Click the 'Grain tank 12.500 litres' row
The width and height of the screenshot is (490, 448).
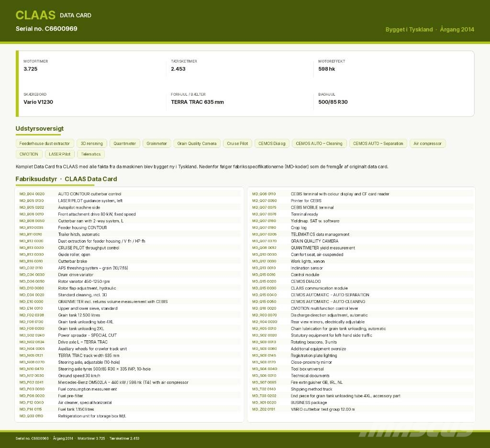[129, 315]
